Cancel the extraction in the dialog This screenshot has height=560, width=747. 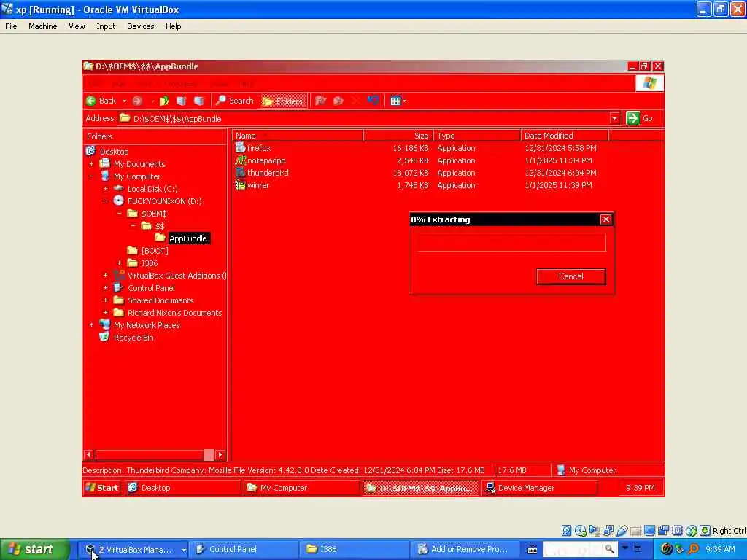pyautogui.click(x=570, y=276)
